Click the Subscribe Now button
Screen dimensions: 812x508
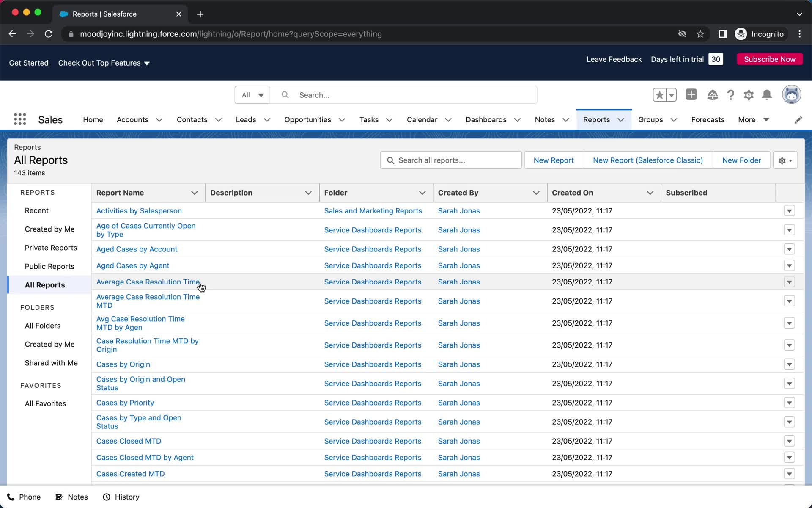coord(770,59)
